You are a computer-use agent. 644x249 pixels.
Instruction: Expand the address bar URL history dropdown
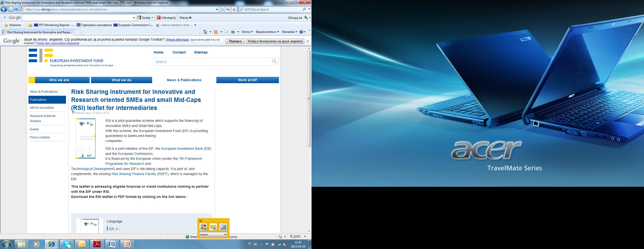coord(217,9)
